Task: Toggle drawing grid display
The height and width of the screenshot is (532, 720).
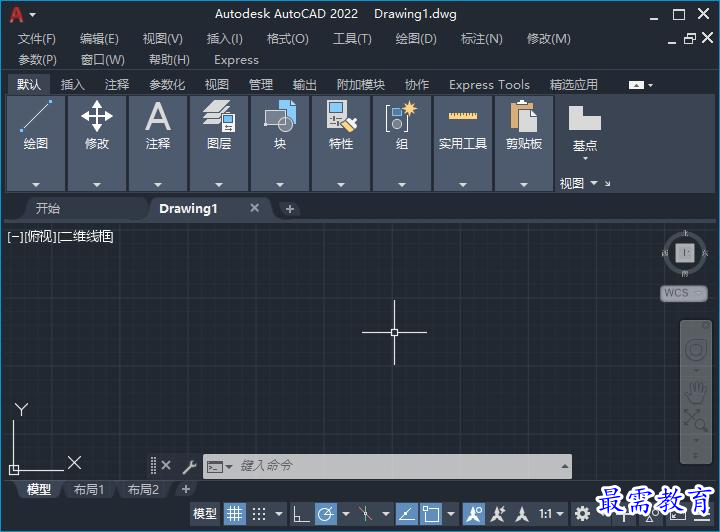Action: (234, 514)
